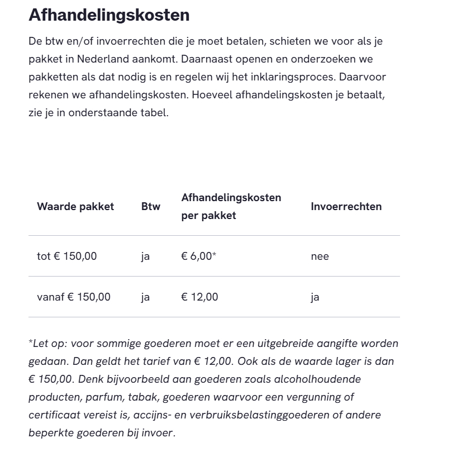Click the 'tot € 150,00' cell
Screen dimensions: 476x452
coord(67,256)
